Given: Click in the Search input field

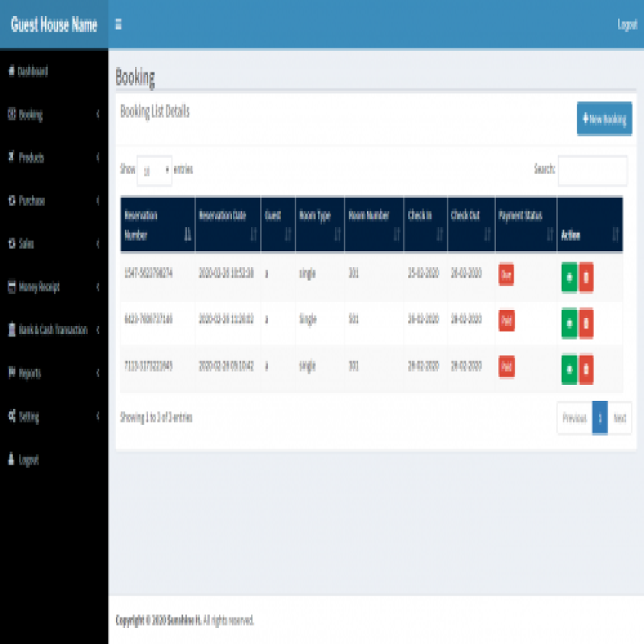Looking at the screenshot, I should (x=592, y=171).
